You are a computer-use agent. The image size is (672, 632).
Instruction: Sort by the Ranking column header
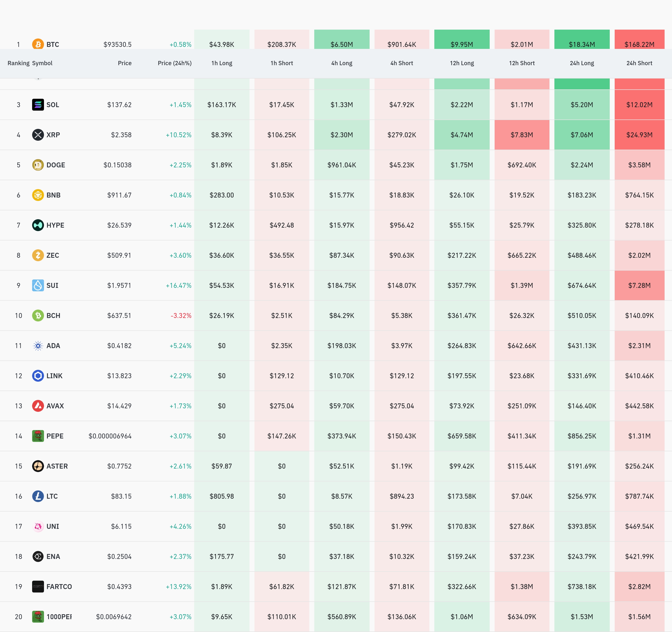[18, 63]
